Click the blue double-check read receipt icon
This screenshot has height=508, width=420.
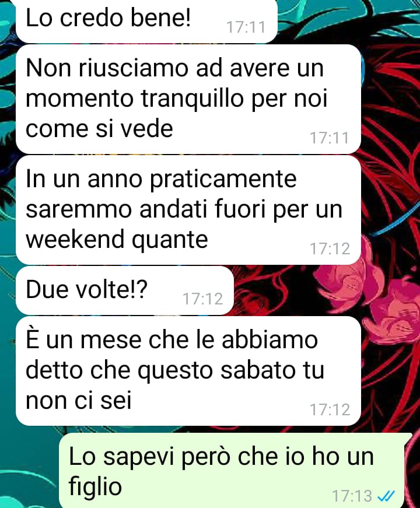click(x=387, y=496)
